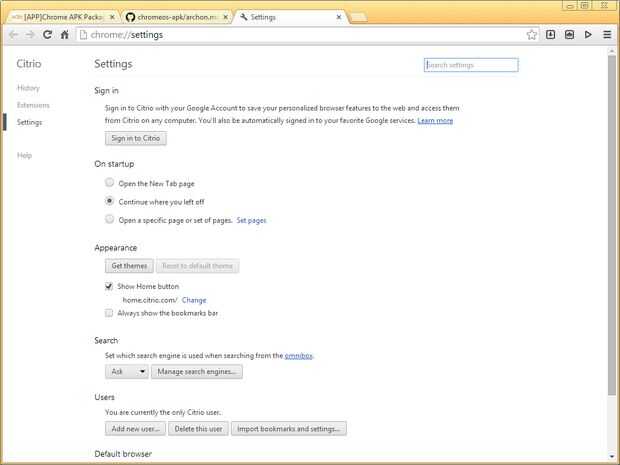Toggle Show Home button checkbox
The image size is (620, 465).
pyautogui.click(x=109, y=286)
